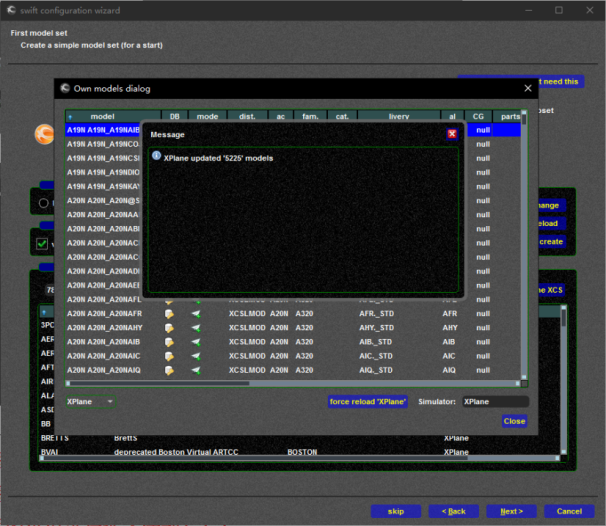Click the mode arrow icon in the A20NAIB row
Image resolution: width=606 pixels, height=526 pixels.
click(197, 341)
